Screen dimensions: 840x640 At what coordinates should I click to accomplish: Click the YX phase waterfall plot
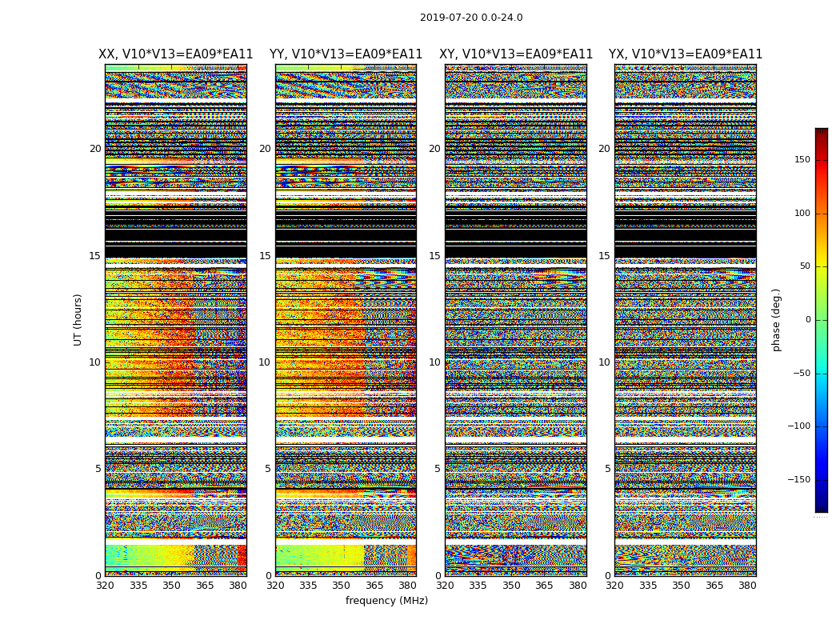pos(686,320)
